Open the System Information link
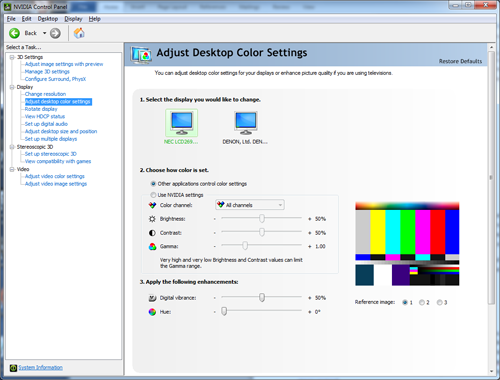 [40, 367]
